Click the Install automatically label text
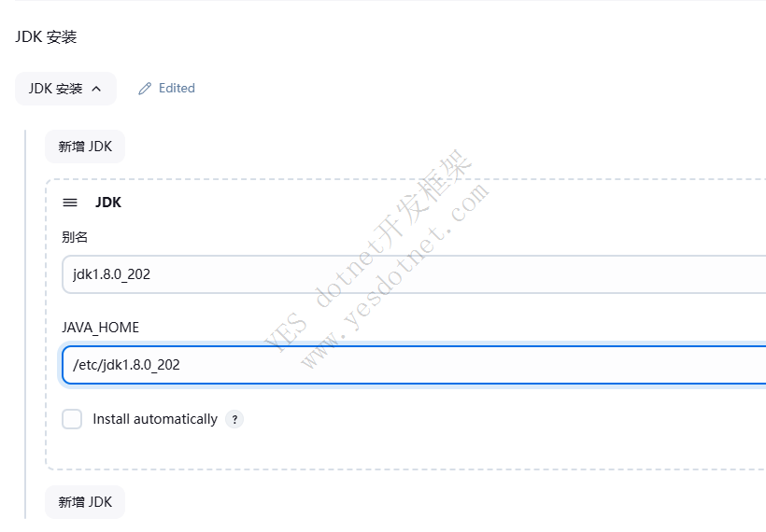The width and height of the screenshot is (766, 532). pyautogui.click(x=155, y=419)
